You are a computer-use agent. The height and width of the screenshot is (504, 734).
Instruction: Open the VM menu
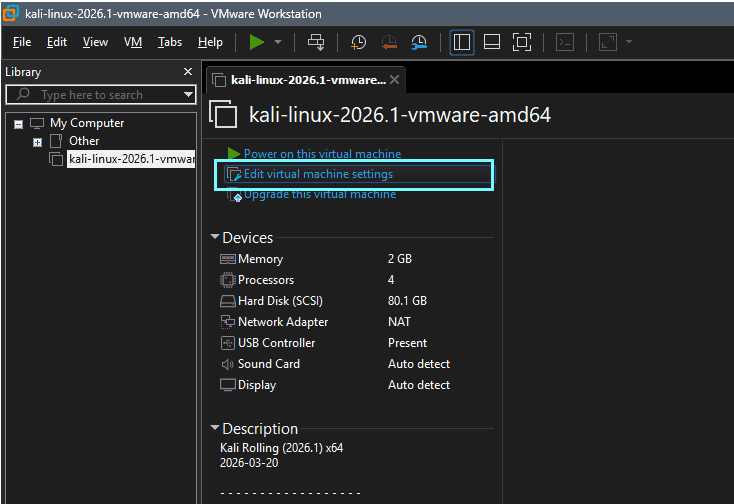tap(133, 42)
